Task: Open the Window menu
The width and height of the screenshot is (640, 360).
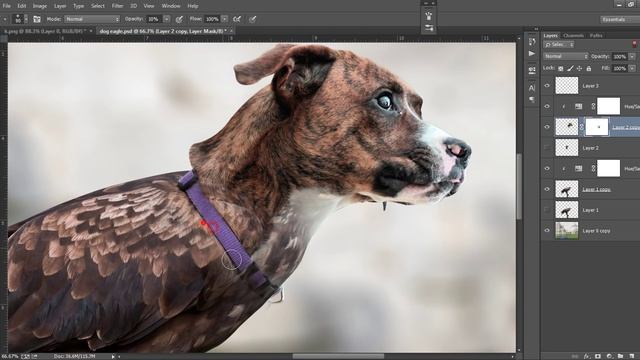Action: click(171, 6)
